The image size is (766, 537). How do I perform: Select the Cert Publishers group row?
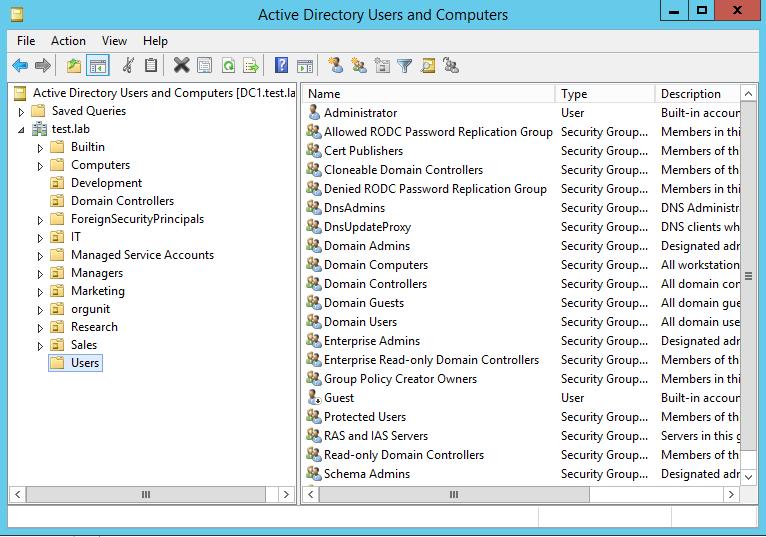[x=523, y=150]
